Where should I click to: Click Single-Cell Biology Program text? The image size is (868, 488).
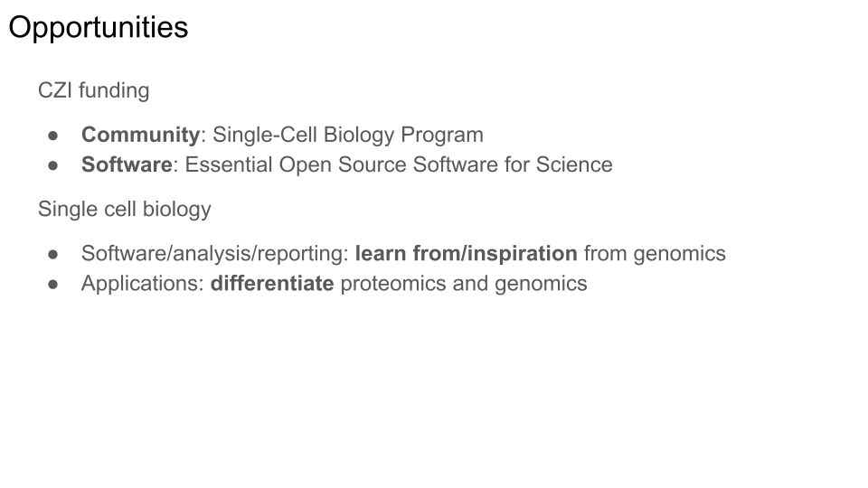tap(348, 135)
